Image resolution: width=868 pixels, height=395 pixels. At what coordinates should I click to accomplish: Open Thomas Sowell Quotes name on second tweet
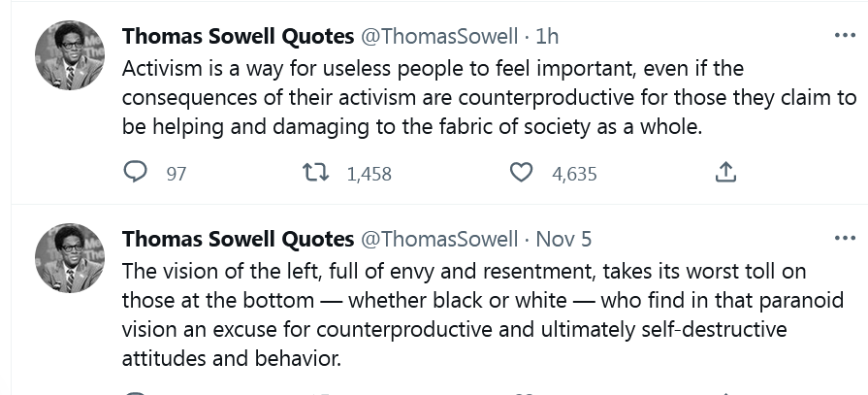click(x=238, y=239)
